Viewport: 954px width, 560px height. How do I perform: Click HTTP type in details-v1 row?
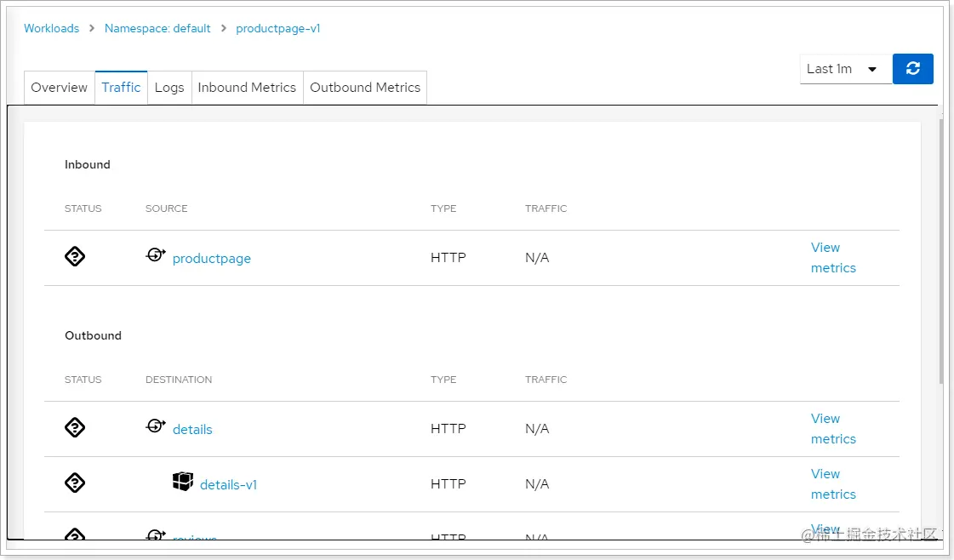click(x=448, y=484)
